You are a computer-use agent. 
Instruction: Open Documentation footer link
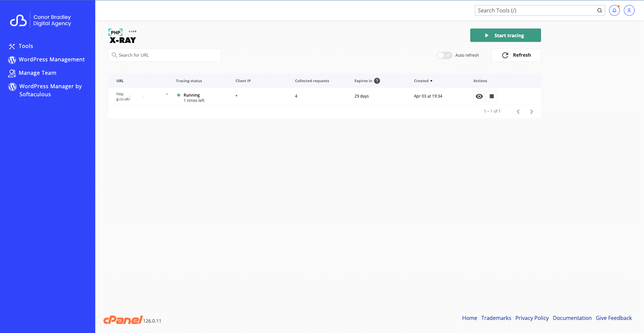(572, 318)
